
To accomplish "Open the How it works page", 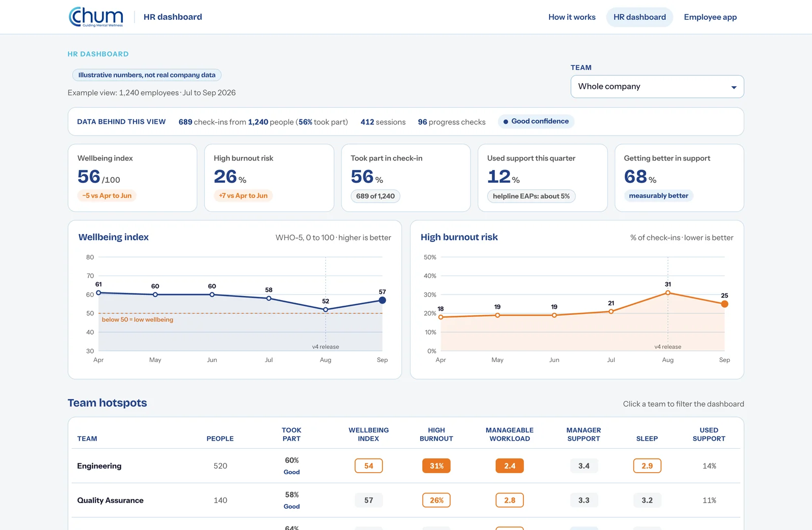I will (572, 17).
